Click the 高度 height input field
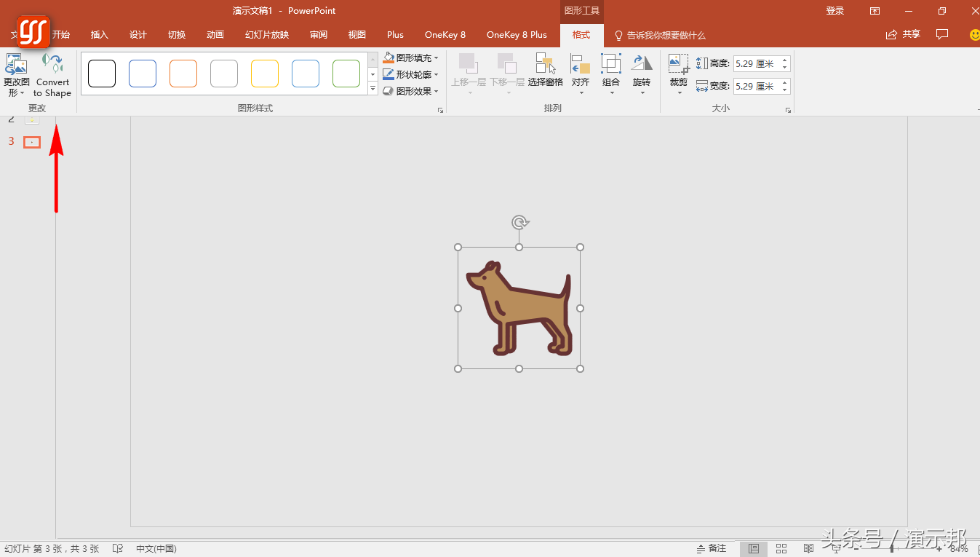 756,64
